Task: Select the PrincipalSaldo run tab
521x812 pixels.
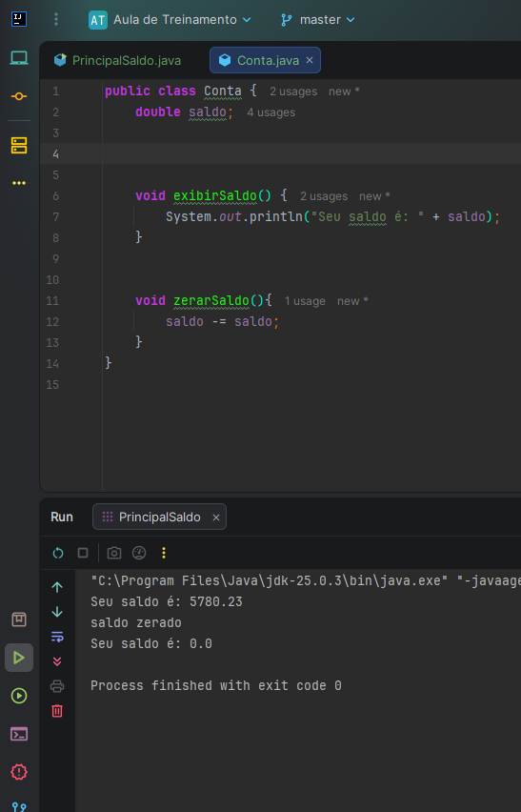Action: 159,517
